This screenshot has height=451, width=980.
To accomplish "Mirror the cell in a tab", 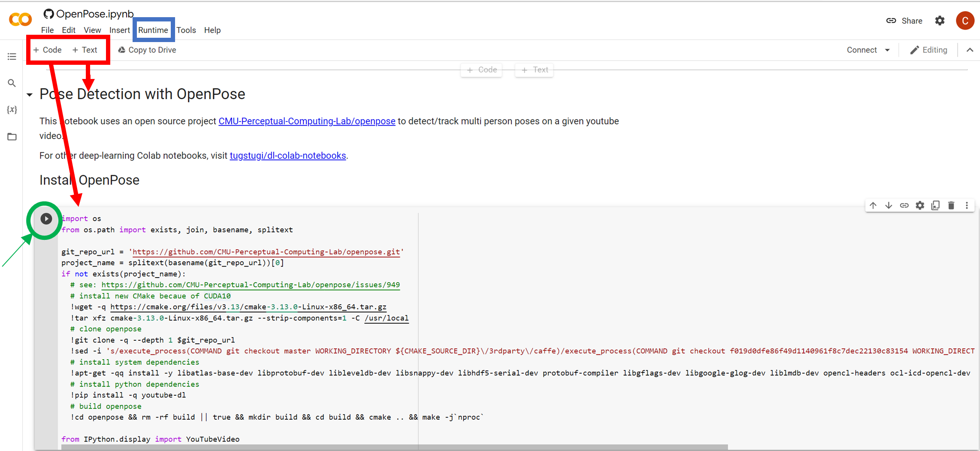I will click(935, 206).
